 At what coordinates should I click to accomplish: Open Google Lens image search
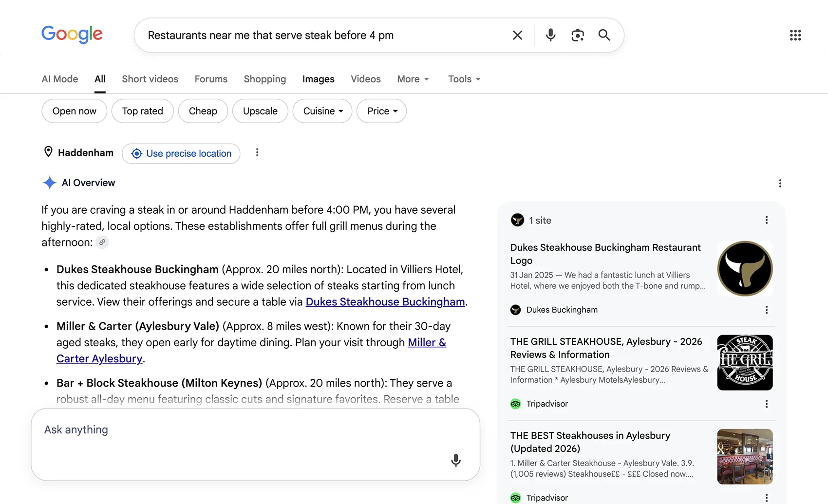pyautogui.click(x=578, y=35)
